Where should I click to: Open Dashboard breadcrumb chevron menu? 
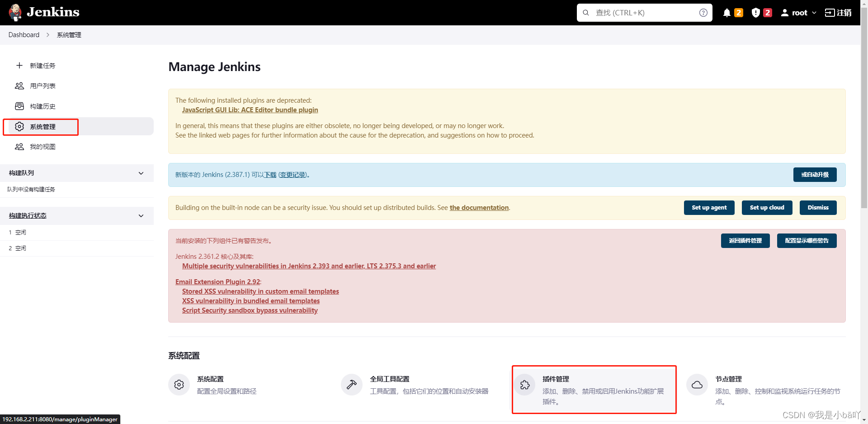[x=47, y=35]
